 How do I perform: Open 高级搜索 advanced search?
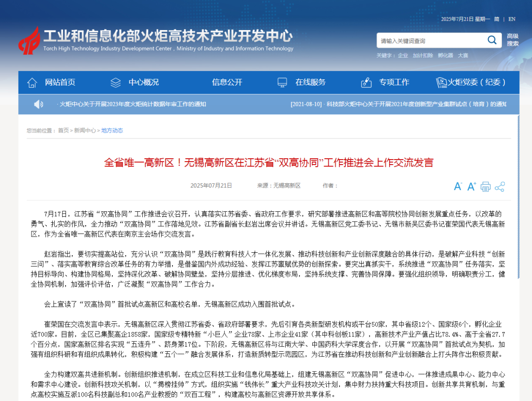click(513, 40)
